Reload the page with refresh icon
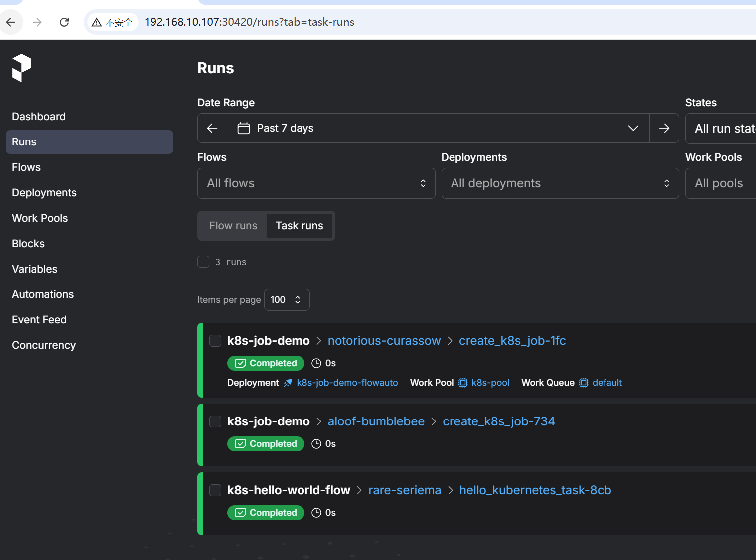Image resolution: width=756 pixels, height=560 pixels. [x=64, y=22]
